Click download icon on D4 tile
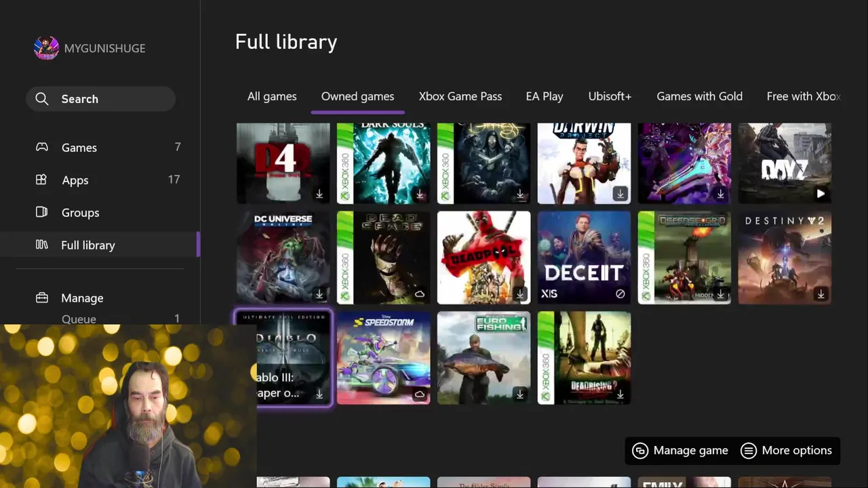868x488 pixels. 319,194
